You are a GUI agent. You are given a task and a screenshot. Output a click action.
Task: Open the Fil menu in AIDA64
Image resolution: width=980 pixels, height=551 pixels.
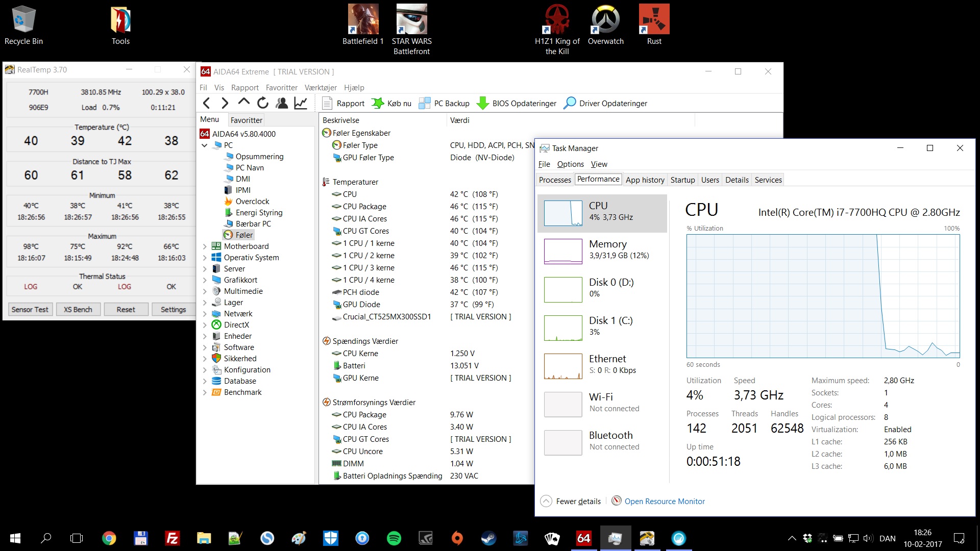click(203, 88)
